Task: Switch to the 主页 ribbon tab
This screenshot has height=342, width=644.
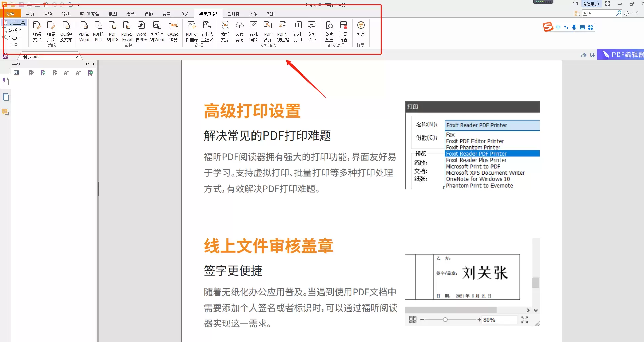Action: point(30,14)
